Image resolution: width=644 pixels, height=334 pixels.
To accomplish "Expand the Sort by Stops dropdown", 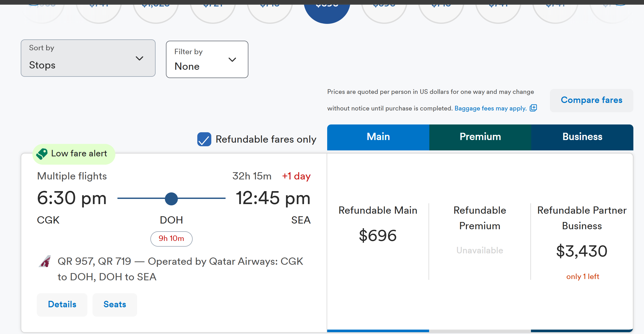I will click(88, 58).
